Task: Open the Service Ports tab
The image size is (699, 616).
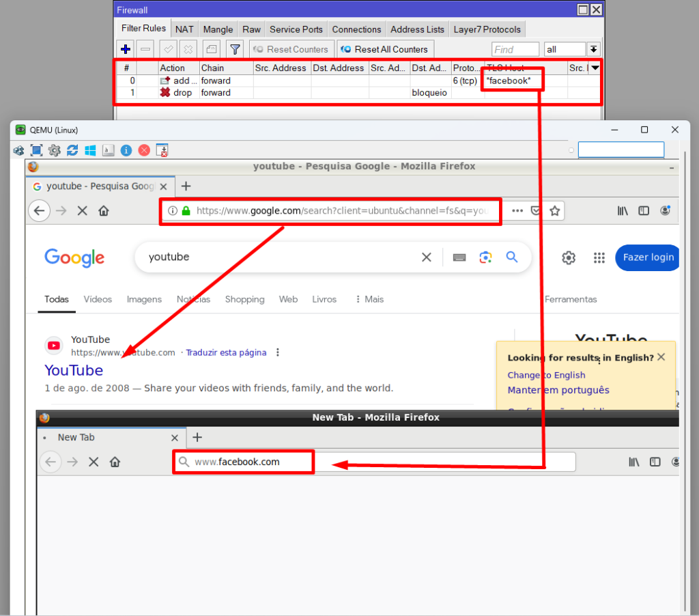Action: (296, 29)
